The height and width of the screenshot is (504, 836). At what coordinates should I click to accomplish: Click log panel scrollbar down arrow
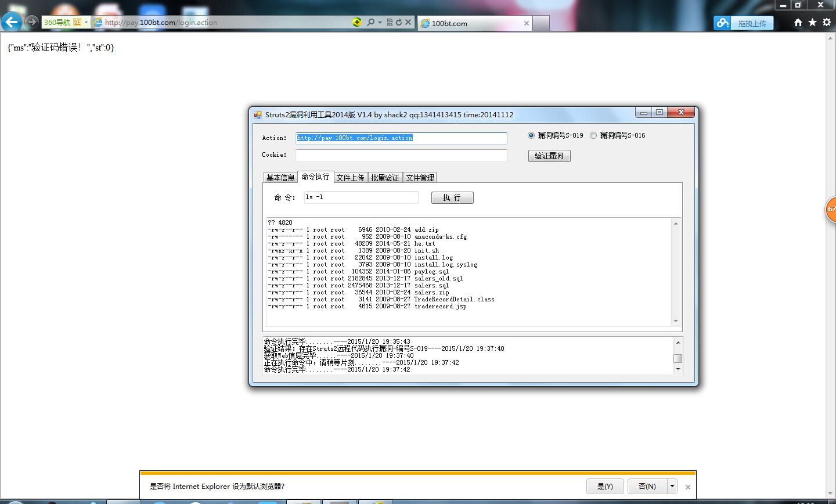(678, 369)
